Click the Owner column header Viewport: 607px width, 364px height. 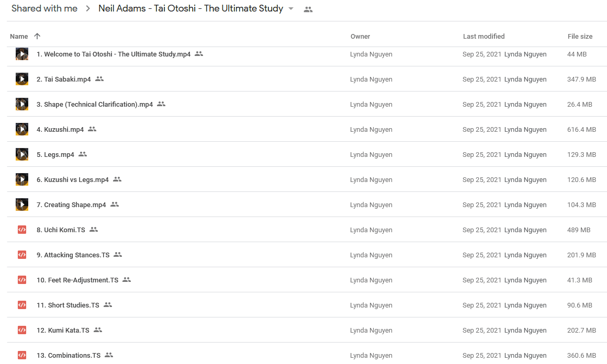[361, 37]
